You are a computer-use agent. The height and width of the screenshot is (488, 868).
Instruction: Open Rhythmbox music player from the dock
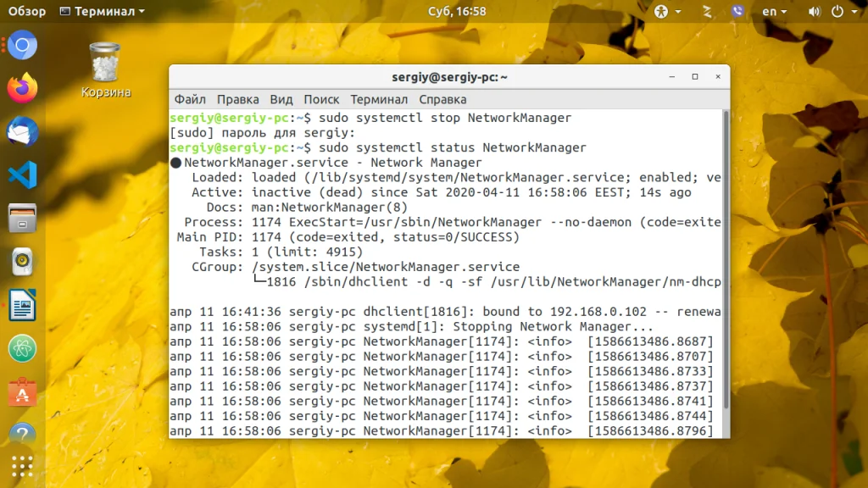22,262
